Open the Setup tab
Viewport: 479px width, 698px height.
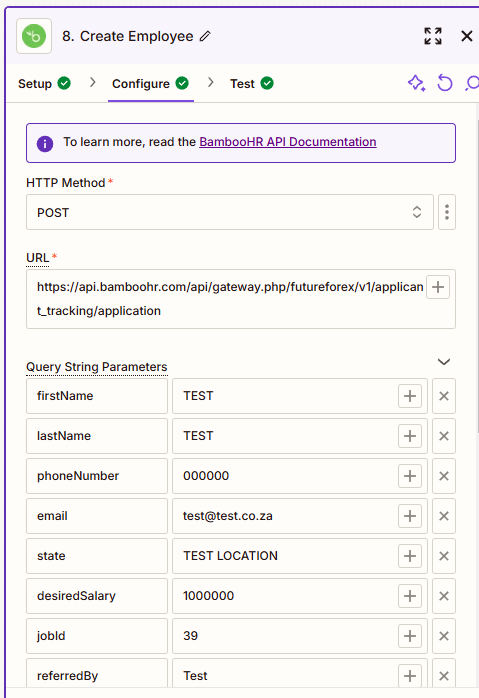(x=44, y=84)
